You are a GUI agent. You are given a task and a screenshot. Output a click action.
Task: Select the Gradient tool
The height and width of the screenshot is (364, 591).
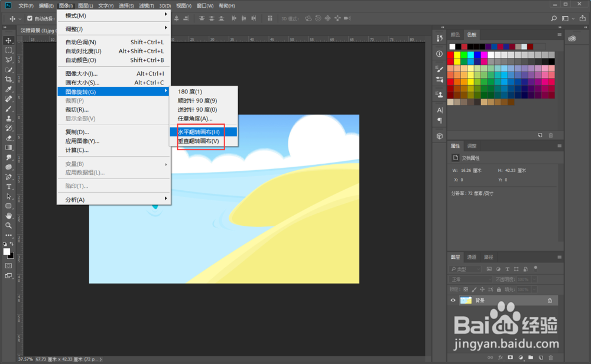click(8, 148)
